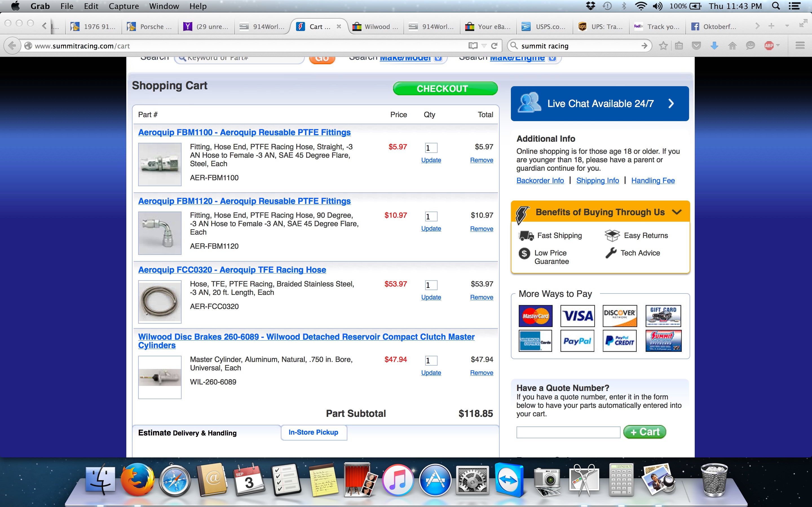The height and width of the screenshot is (507, 812).
Task: Click the Reader view icon in address bar
Action: (x=473, y=46)
